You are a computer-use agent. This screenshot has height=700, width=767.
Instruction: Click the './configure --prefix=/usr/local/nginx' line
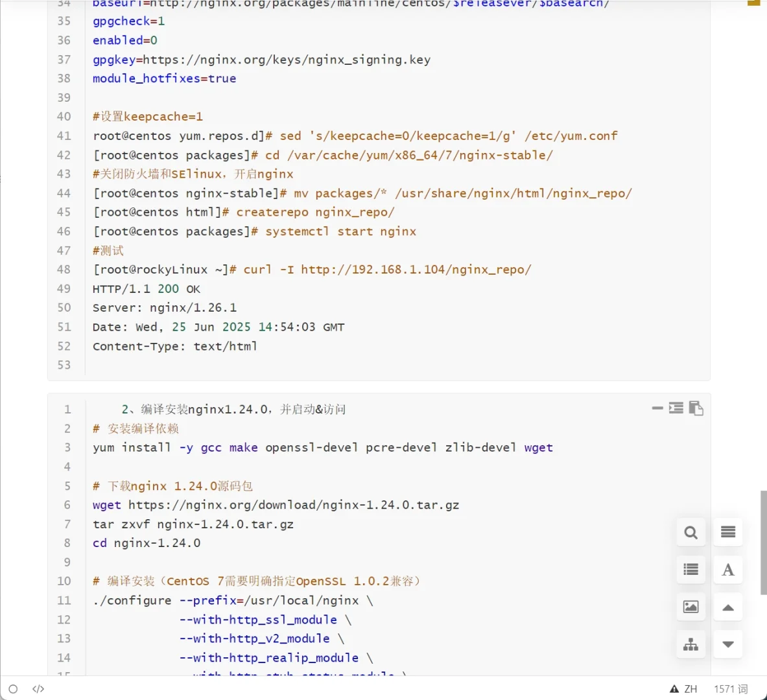coord(233,600)
